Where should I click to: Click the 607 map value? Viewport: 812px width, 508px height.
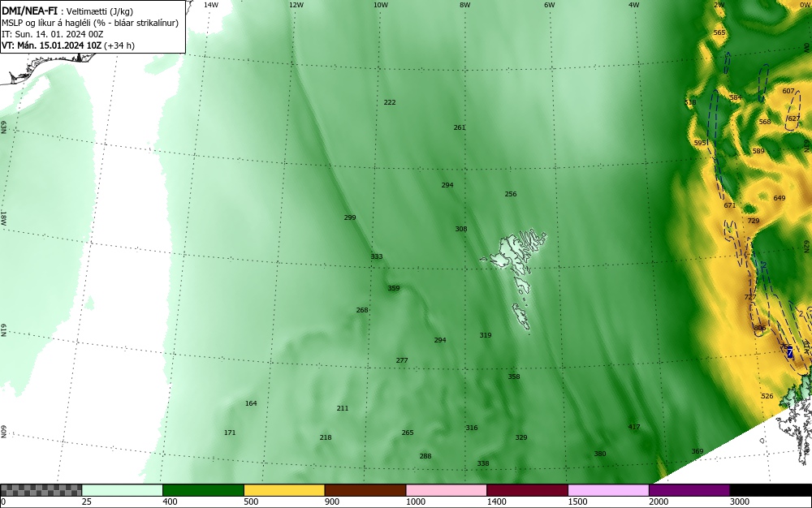pos(788,91)
